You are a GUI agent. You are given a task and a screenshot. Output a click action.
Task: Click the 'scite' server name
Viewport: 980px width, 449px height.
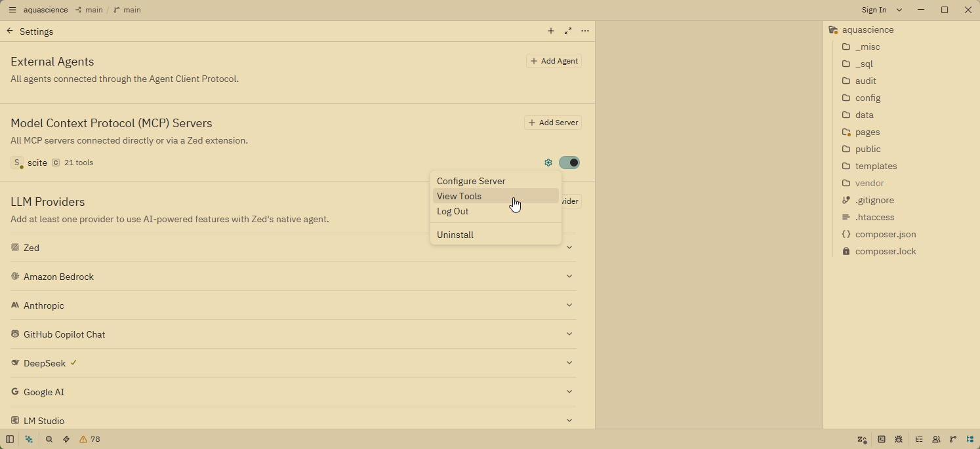[37, 163]
